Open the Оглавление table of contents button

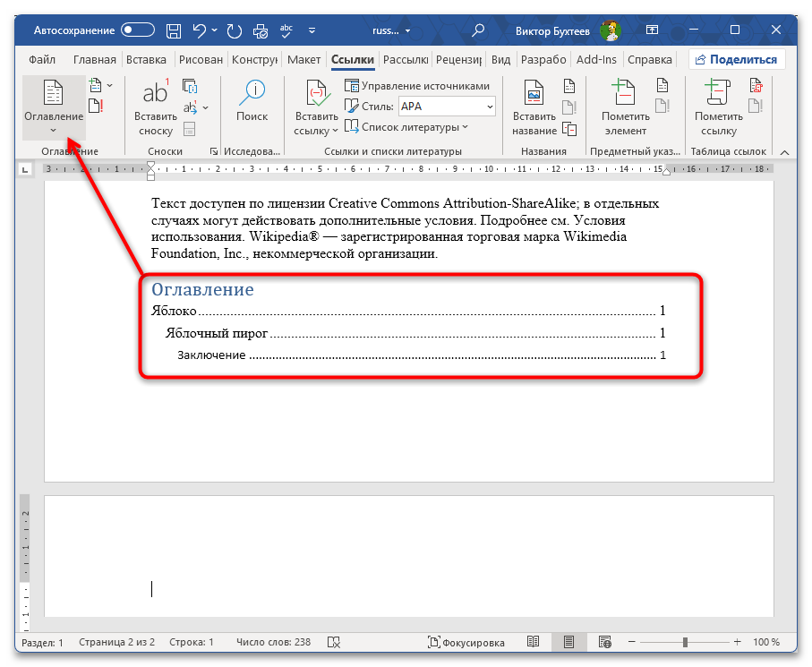54,107
